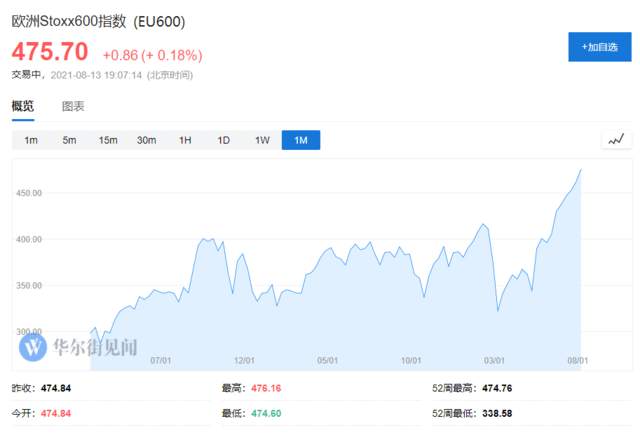Set chart to 1W interval

coord(262,140)
